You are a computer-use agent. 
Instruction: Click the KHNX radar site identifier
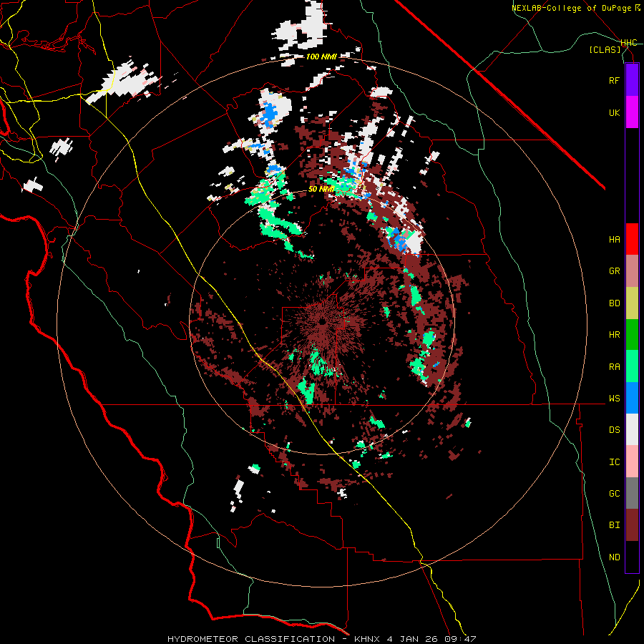point(368,639)
